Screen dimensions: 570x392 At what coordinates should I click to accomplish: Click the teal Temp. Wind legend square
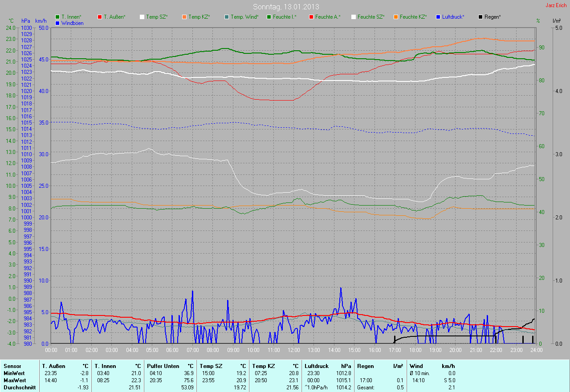[x=227, y=17]
